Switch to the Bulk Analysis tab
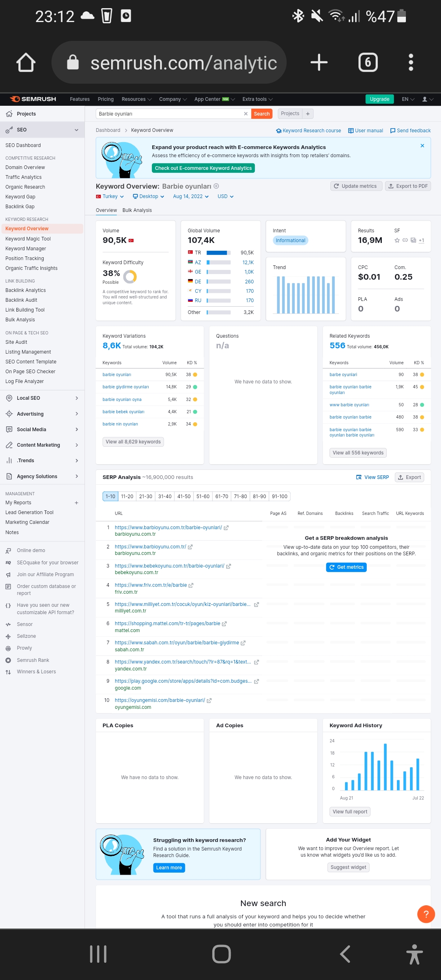 [137, 210]
